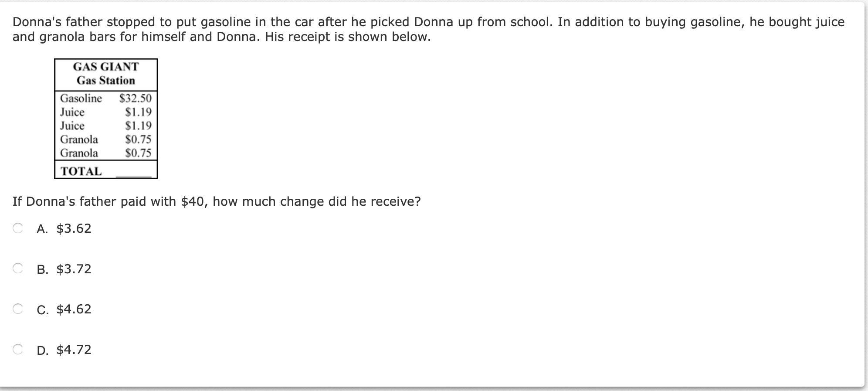Click the last Granola $0.75 price
868x391 pixels.
click(138, 153)
